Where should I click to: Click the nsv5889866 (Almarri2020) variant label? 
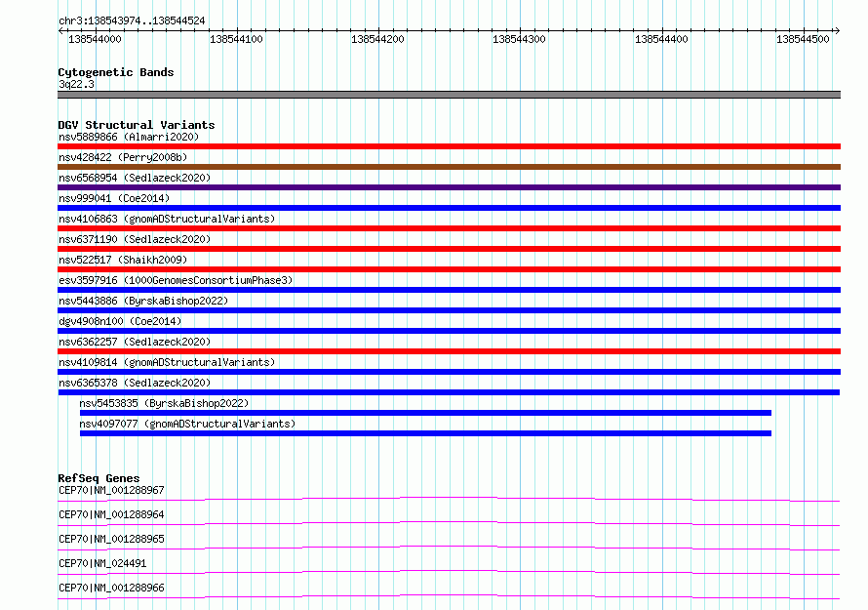click(x=129, y=137)
